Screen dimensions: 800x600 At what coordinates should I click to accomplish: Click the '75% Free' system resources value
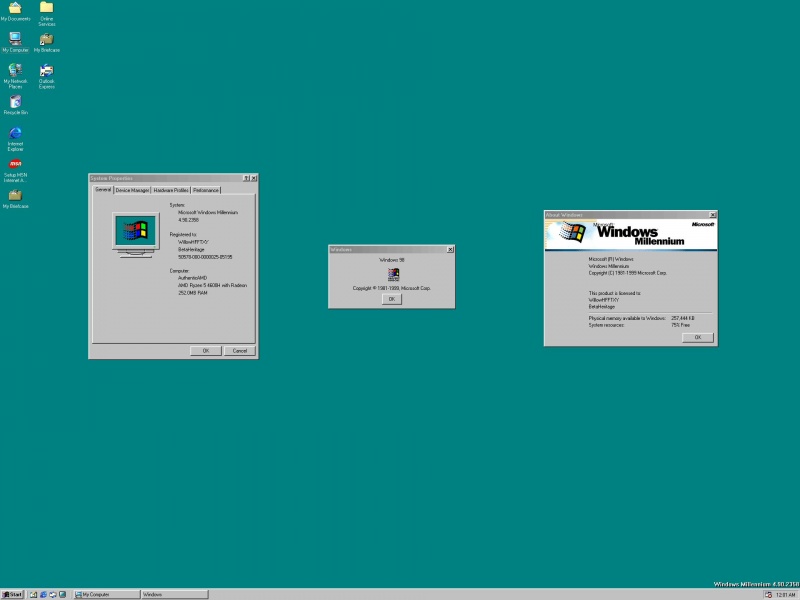680,325
